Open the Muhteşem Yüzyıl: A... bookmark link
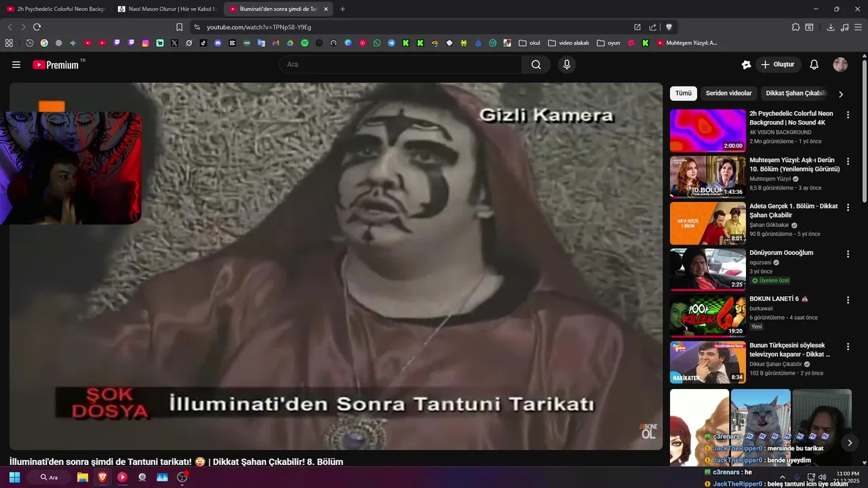The image size is (868, 488). (686, 43)
